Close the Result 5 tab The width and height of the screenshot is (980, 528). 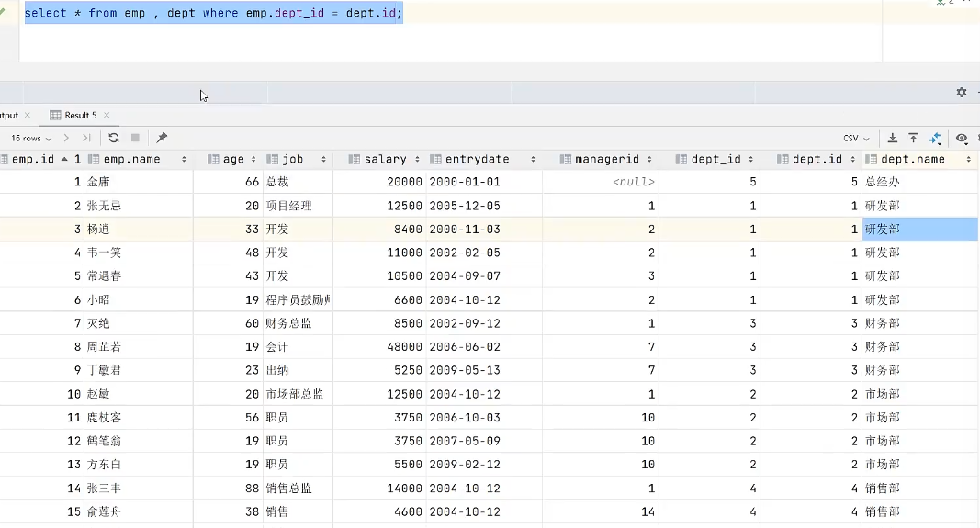click(107, 115)
